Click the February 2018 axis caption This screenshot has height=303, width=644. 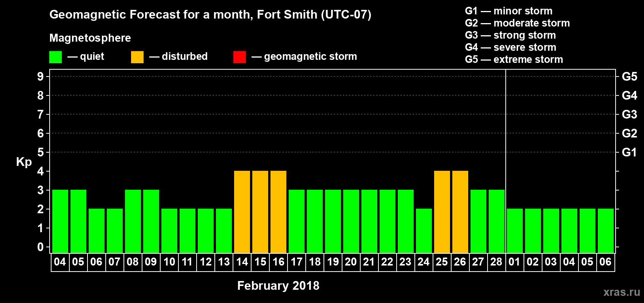click(x=278, y=286)
